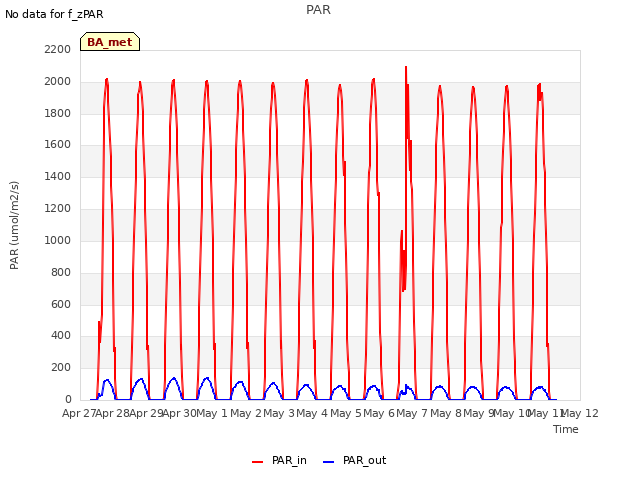Click the red PAR_in legend swatch
Image resolution: width=640 pixels, height=480 pixels.
click(258, 462)
